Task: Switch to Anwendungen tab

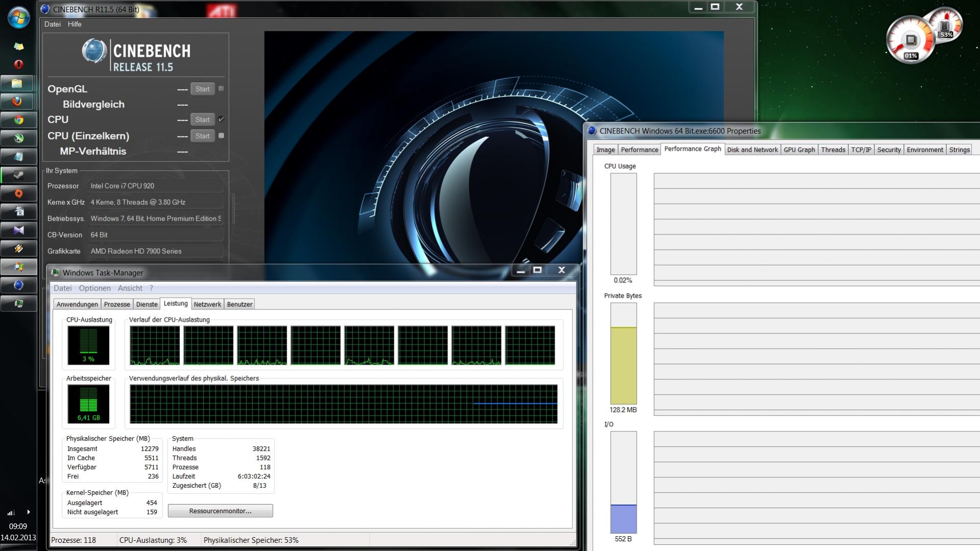Action: [77, 304]
